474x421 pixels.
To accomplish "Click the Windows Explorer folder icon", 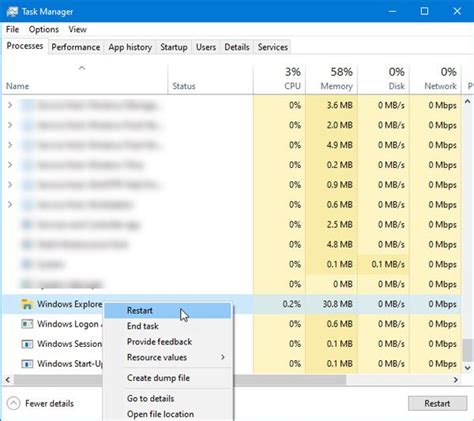I will click(27, 304).
